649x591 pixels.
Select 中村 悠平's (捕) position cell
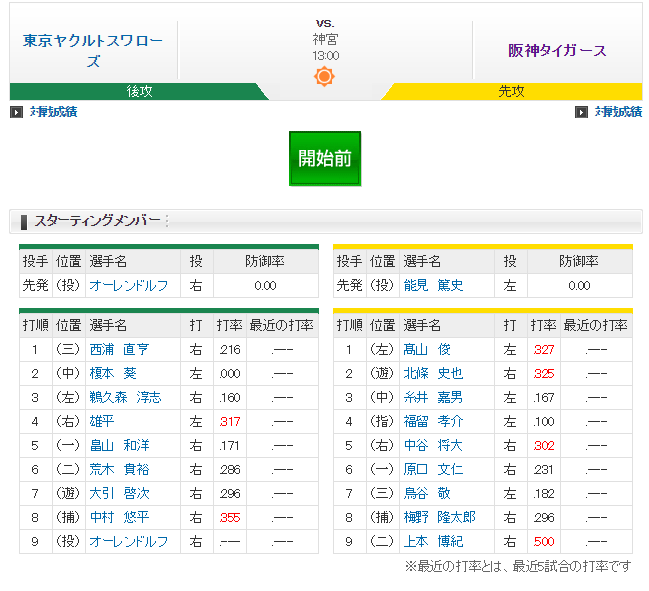68,518
